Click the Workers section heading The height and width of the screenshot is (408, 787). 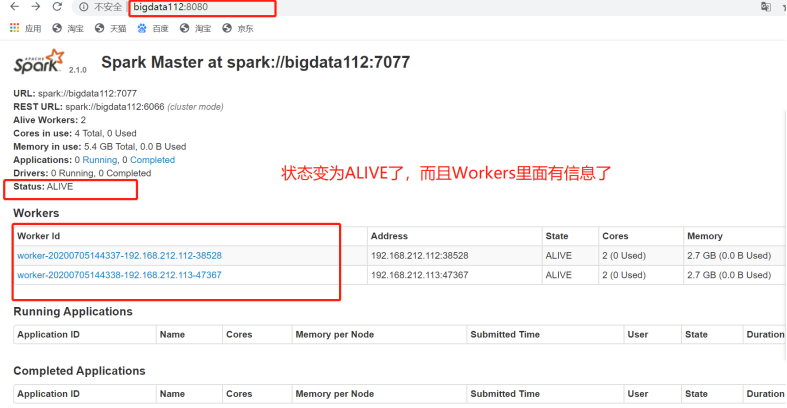(36, 213)
